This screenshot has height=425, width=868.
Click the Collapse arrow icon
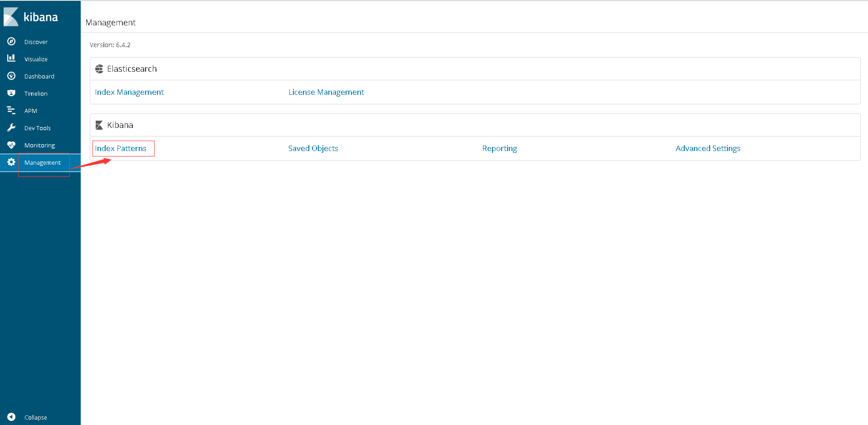pos(11,417)
